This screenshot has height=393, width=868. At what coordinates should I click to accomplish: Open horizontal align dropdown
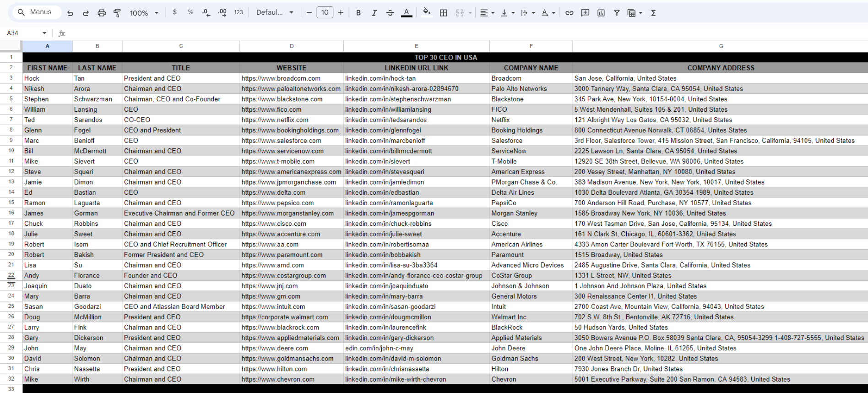point(487,13)
